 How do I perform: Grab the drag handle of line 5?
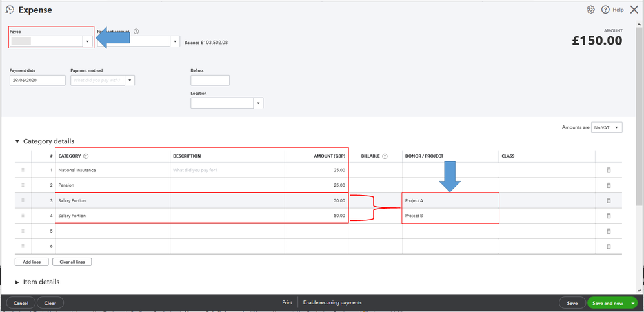pyautogui.click(x=23, y=231)
